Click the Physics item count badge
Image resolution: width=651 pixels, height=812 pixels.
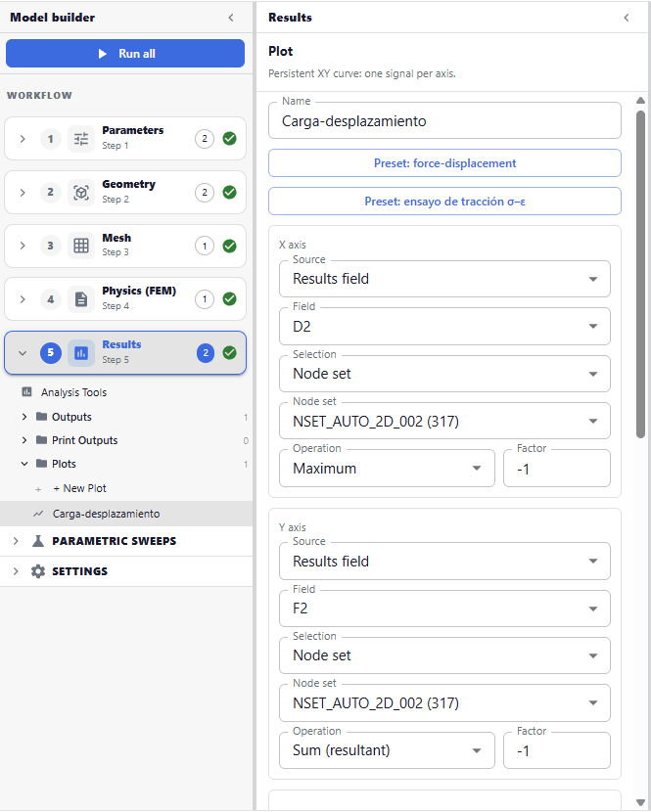tap(205, 299)
